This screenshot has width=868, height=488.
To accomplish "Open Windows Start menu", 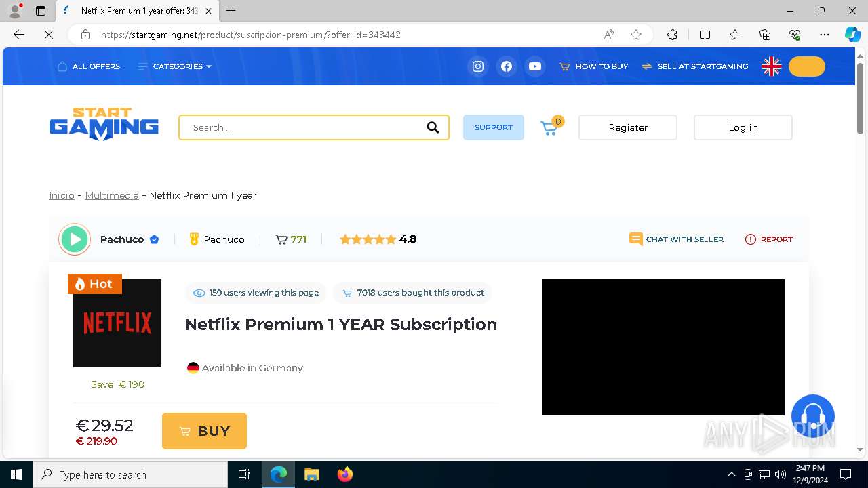I will (16, 474).
